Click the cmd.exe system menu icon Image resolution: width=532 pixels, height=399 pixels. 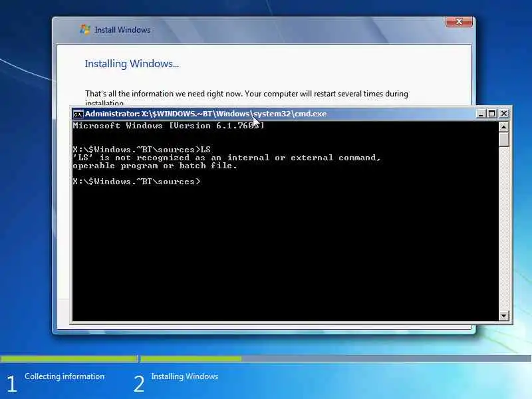click(78, 114)
